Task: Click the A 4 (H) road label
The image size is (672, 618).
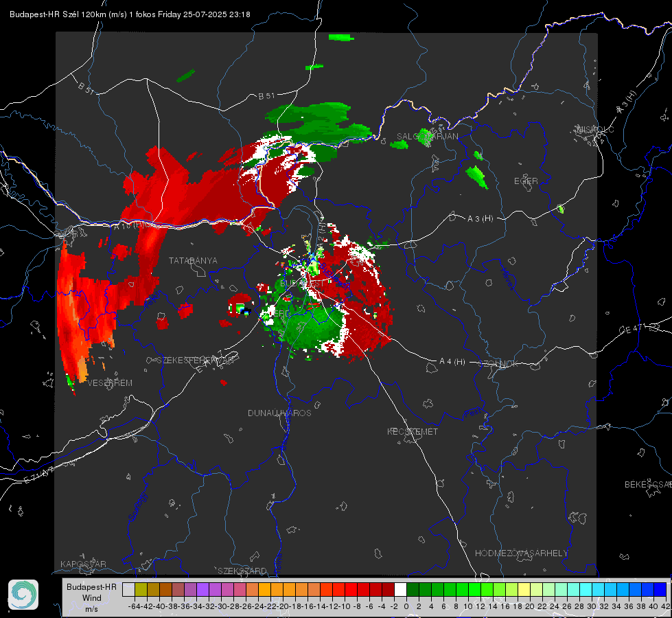Action: click(x=452, y=362)
